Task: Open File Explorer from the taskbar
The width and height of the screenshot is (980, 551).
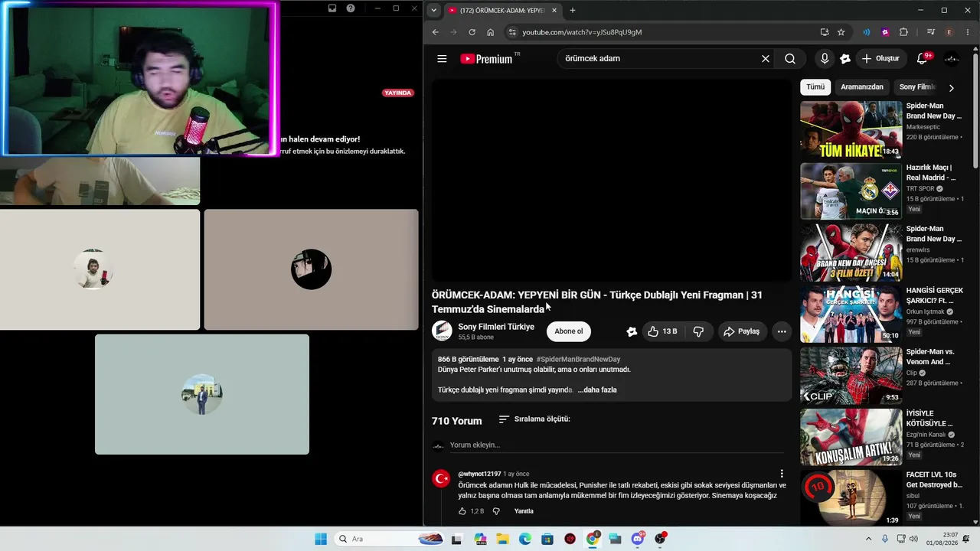Action: tap(502, 539)
